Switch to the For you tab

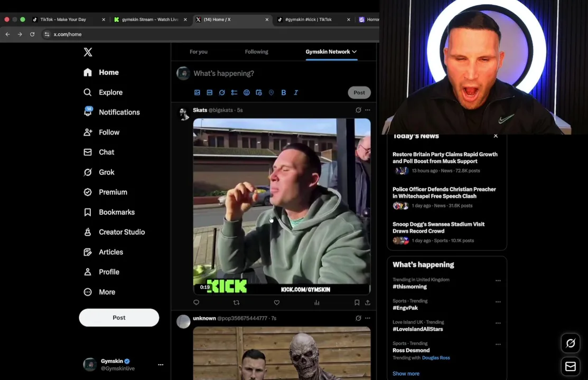click(x=198, y=52)
